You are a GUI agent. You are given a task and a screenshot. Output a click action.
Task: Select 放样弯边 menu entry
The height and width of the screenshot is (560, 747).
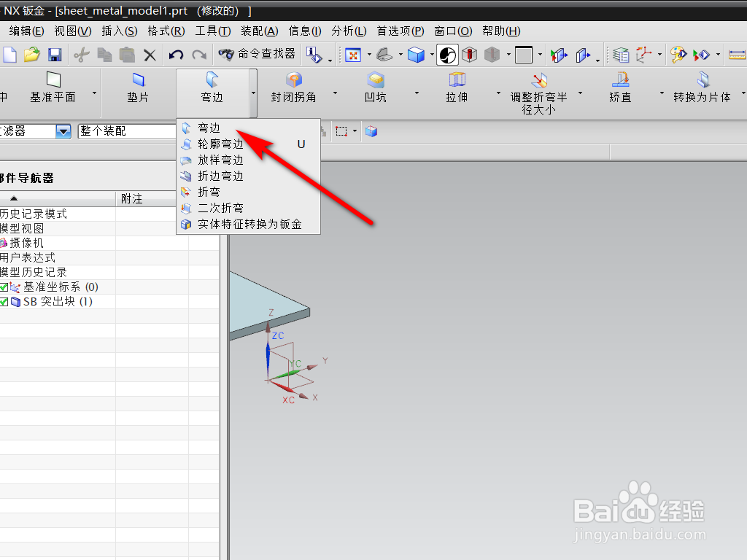248,160
